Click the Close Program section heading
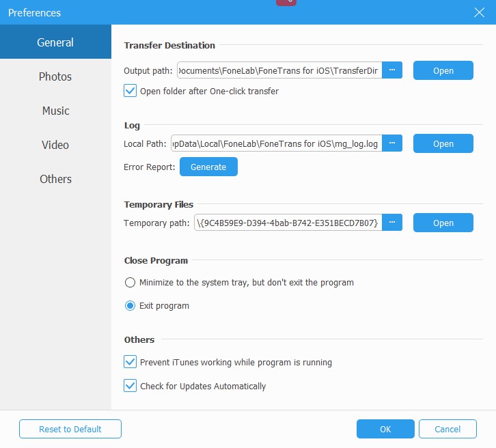This screenshot has height=448, width=496. (x=156, y=260)
